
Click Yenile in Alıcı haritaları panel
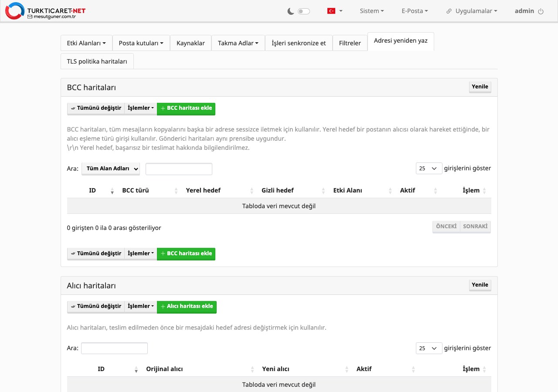click(480, 285)
